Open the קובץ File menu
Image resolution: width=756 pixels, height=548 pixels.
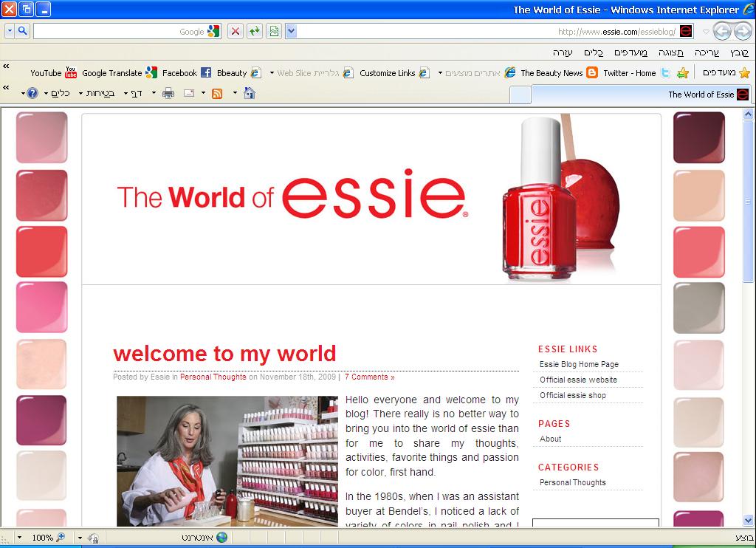tap(739, 52)
